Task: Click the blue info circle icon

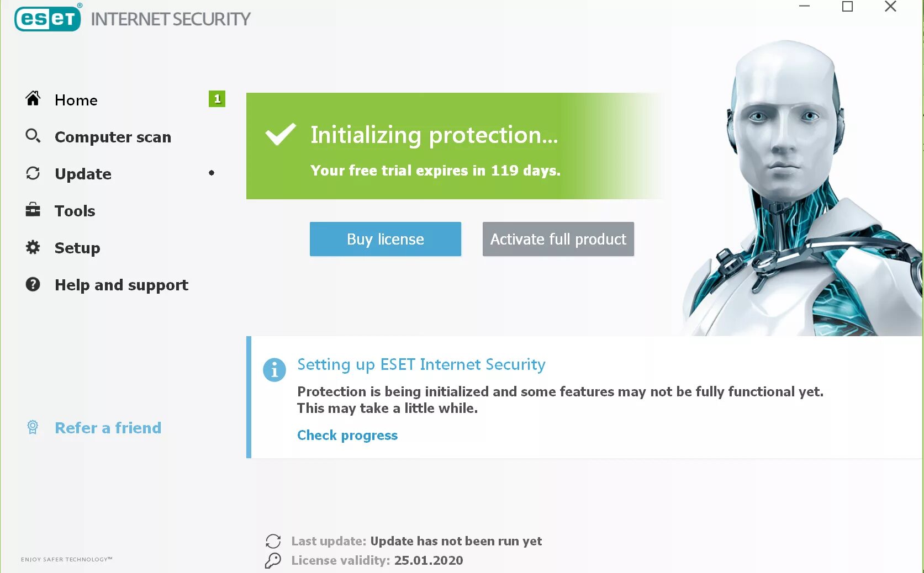Action: [x=274, y=370]
